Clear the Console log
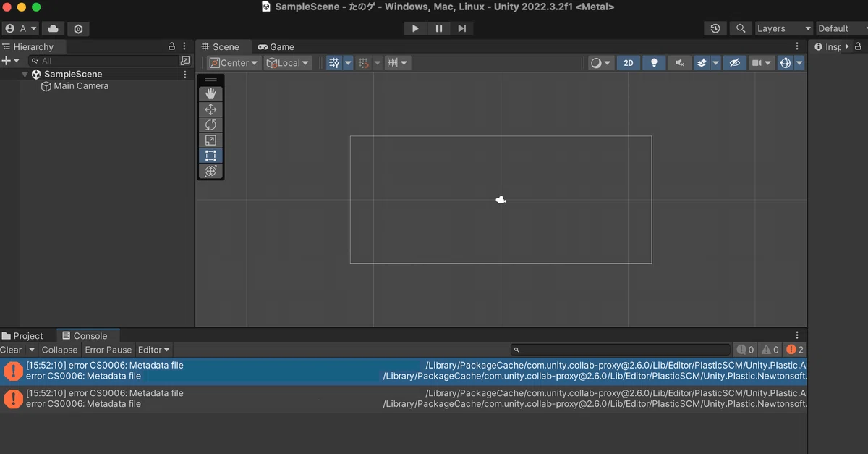868x454 pixels. pyautogui.click(x=12, y=350)
